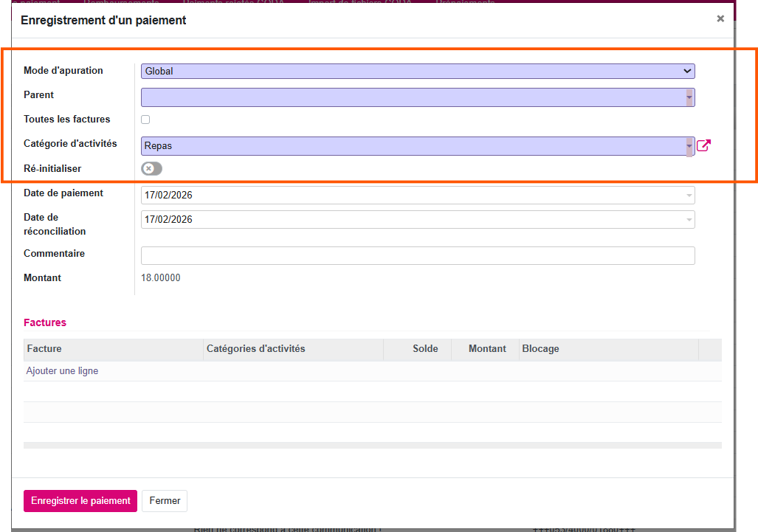Viewport: 758px width, 532px height.
Task: Click the Factures section heading
Action: 45,322
